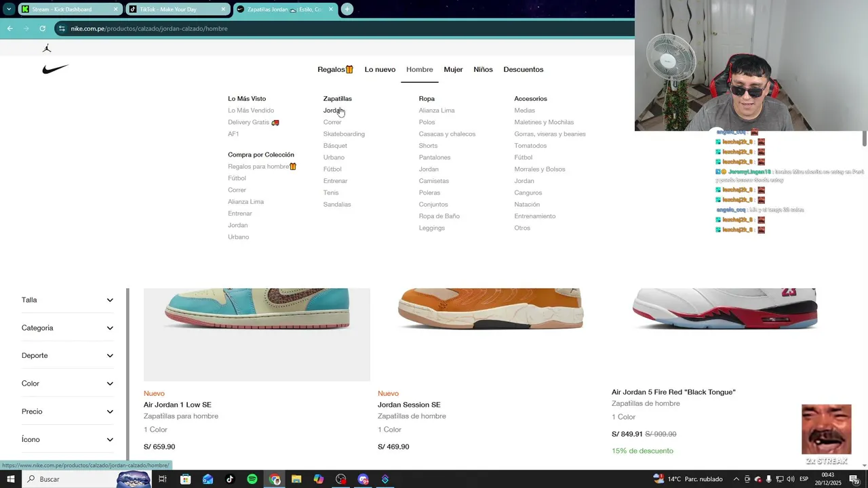The width and height of the screenshot is (868, 488).
Task: Expand the Talla filter
Action: [x=67, y=300]
